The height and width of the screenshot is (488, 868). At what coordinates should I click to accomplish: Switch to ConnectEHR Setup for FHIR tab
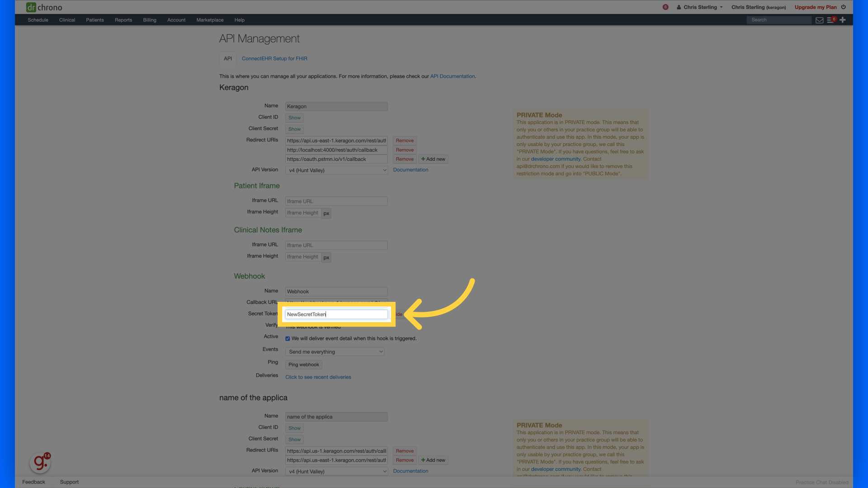[x=274, y=58]
